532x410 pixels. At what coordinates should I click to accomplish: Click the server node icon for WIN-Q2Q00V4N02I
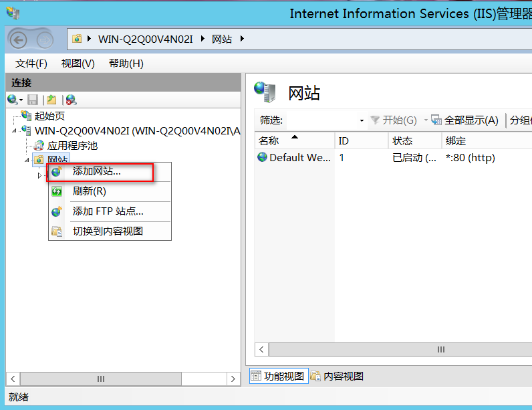[x=26, y=130]
